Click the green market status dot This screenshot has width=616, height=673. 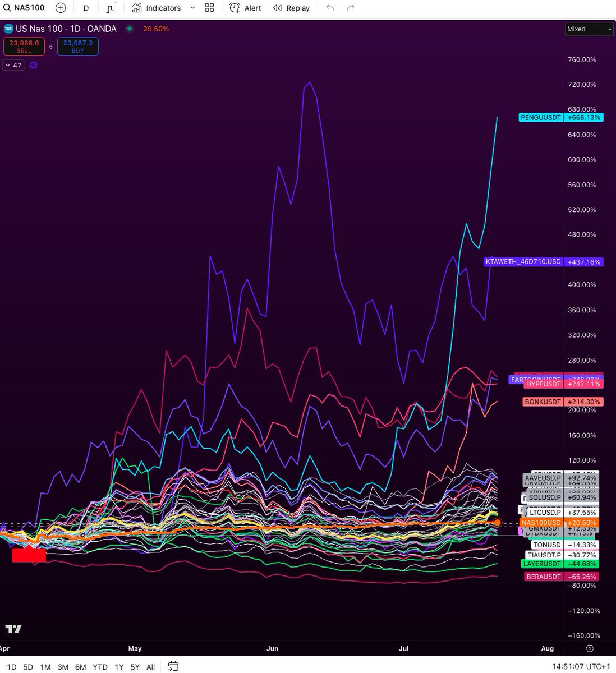[x=130, y=29]
